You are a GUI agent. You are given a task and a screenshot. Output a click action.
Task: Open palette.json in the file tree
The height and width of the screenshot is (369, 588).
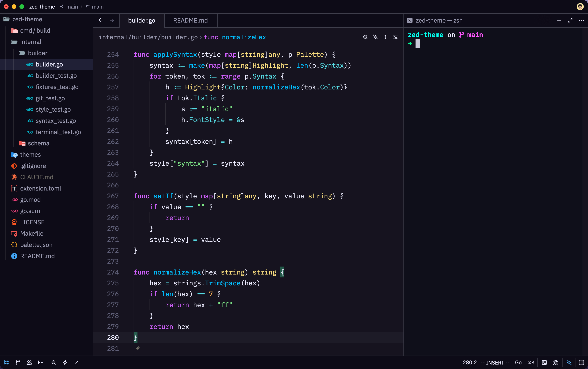pos(46,245)
